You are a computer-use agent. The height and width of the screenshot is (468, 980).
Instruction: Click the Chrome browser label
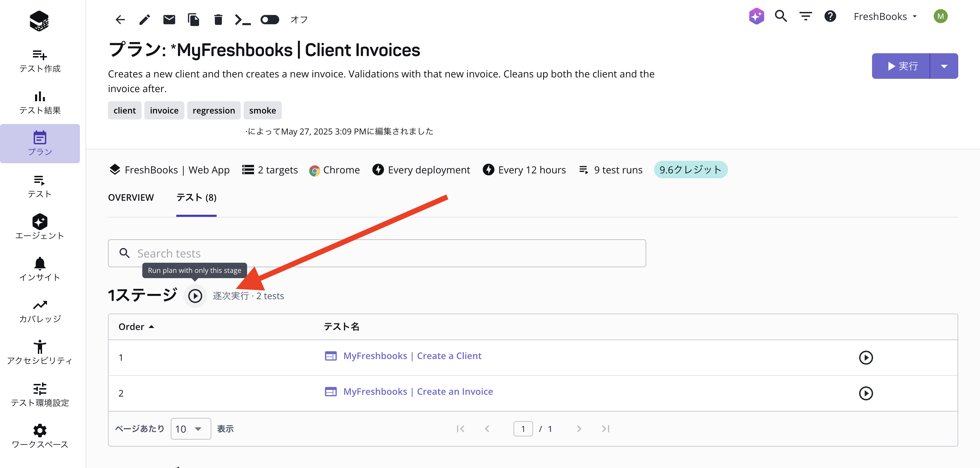334,170
